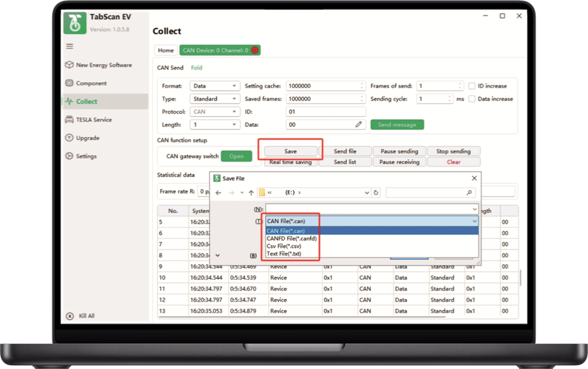Click Kill All in the sidebar
The width and height of the screenshot is (588, 369).
tap(80, 316)
